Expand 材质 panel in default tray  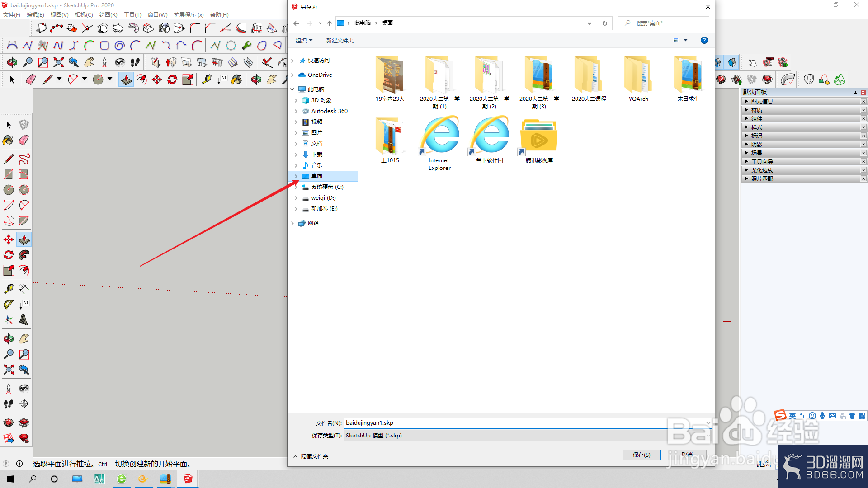(746, 110)
